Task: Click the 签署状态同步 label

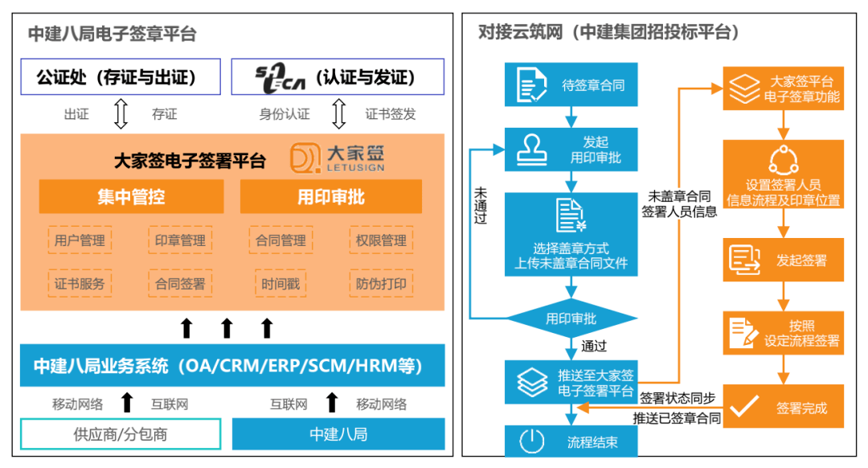Action: 678,398
